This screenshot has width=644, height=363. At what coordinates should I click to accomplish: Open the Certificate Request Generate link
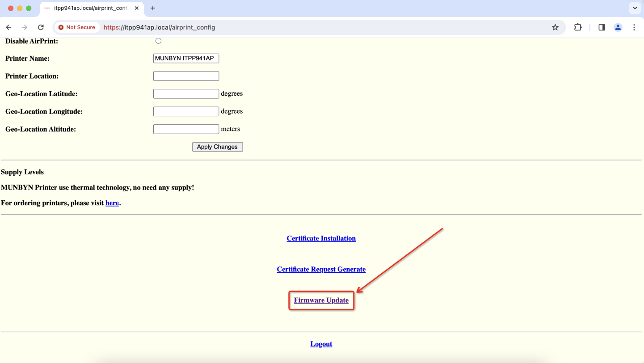point(321,269)
